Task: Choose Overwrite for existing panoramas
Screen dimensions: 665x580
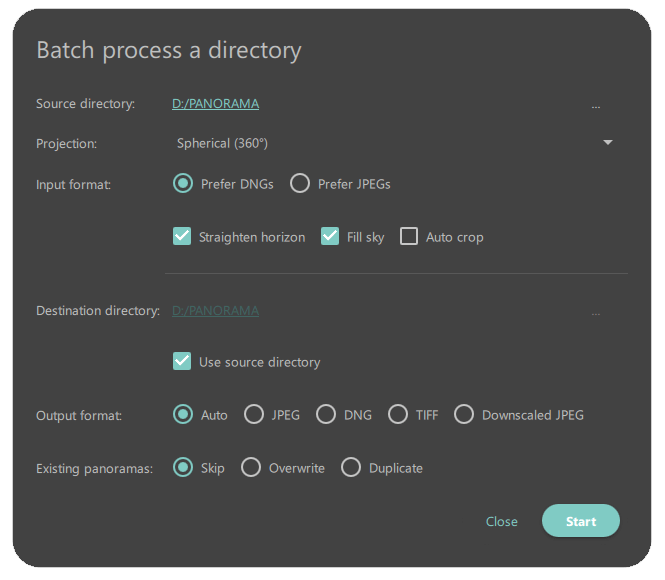Action: coord(251,467)
